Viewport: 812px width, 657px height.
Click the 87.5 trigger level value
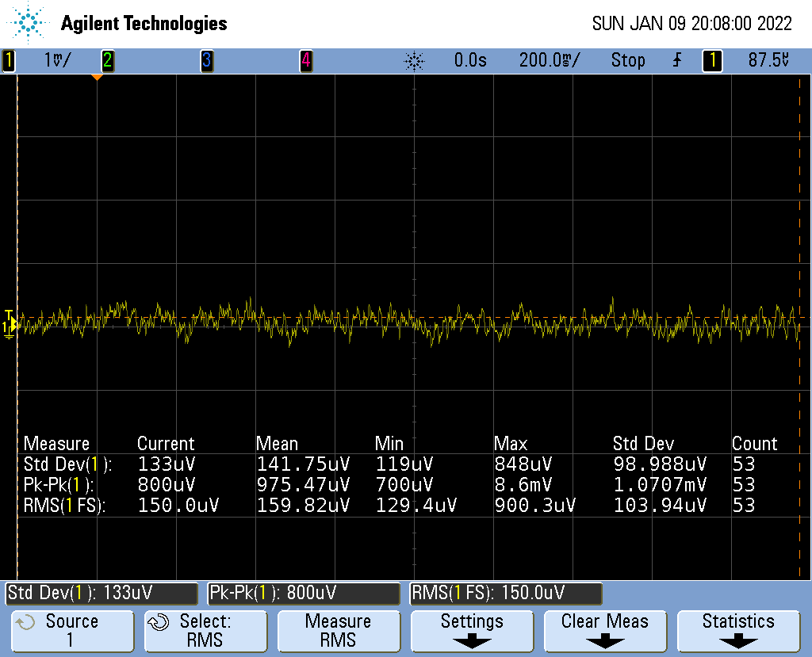[768, 60]
